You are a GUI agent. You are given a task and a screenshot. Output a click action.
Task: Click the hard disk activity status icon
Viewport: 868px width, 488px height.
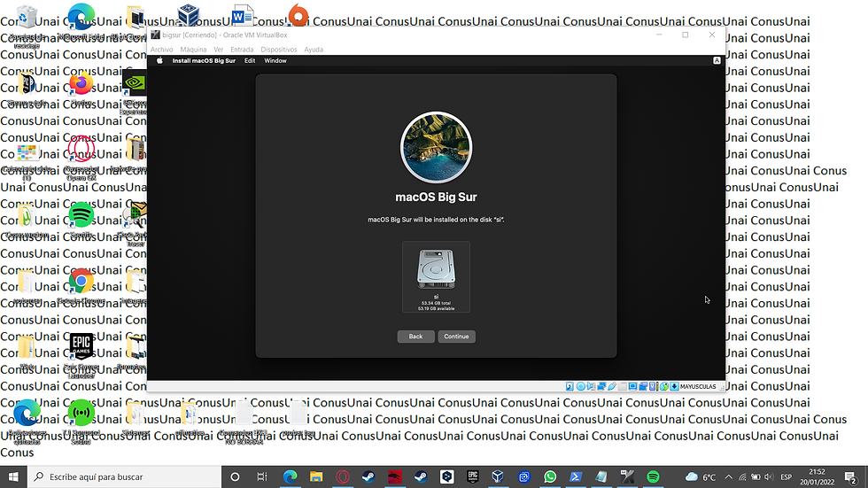point(570,386)
